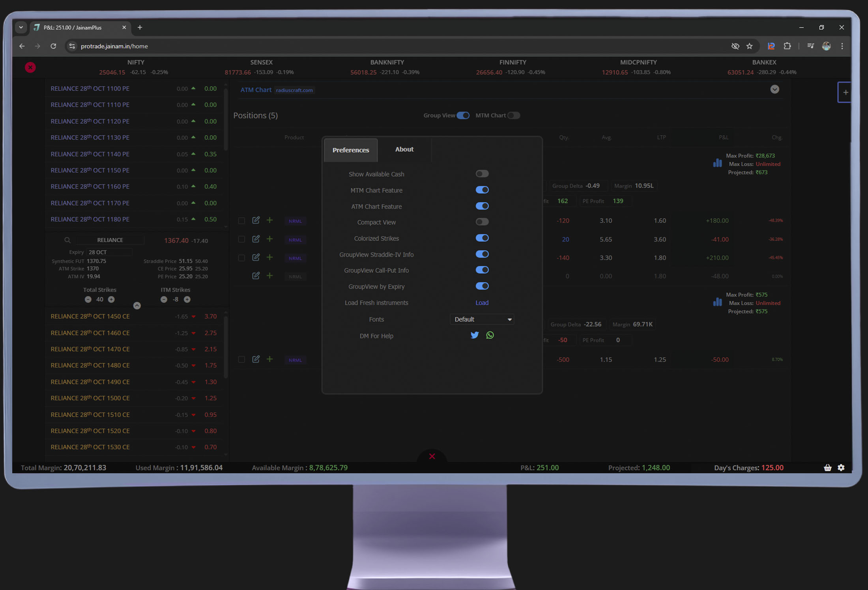The image size is (868, 590).
Task: Click the payoff chart icon beside Max Profit ₹28,673
Action: click(x=717, y=163)
